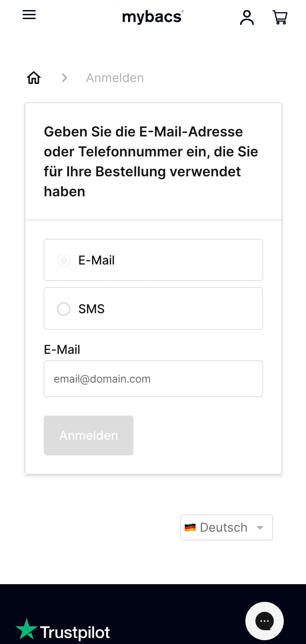Open the hamburger navigation menu
Screen dimensions: 306x644
[29, 15]
